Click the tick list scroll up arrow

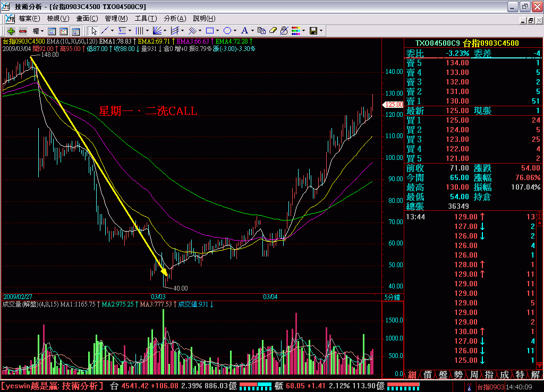point(539,223)
